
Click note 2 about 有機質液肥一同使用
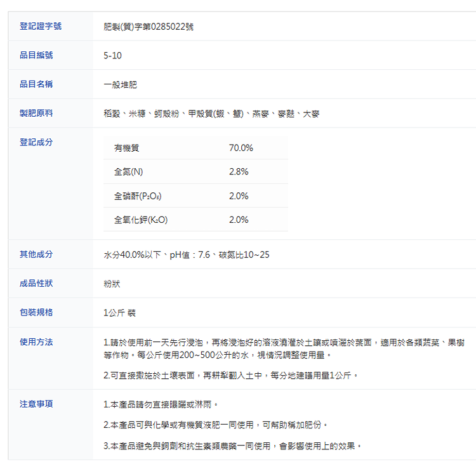coord(216,425)
